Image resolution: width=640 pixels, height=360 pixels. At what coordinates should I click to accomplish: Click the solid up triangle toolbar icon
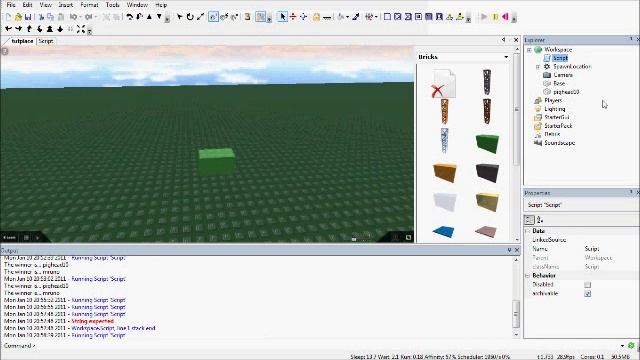pyautogui.click(x=149, y=17)
